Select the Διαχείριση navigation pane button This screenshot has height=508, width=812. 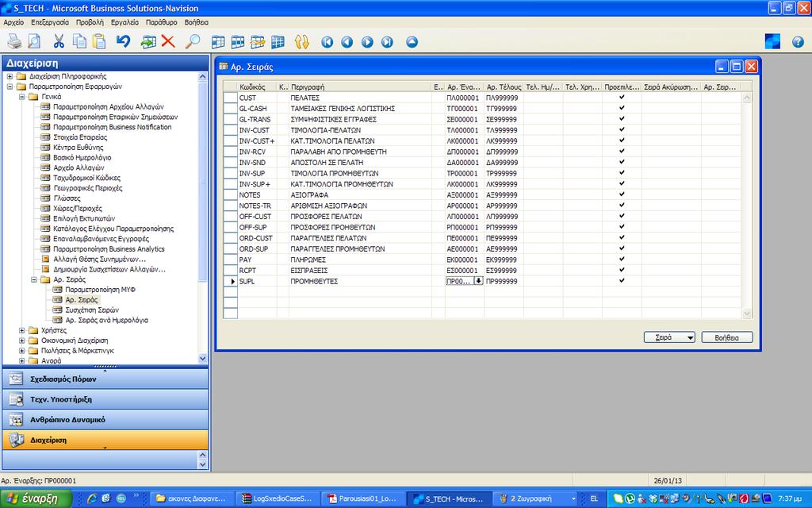pos(105,440)
